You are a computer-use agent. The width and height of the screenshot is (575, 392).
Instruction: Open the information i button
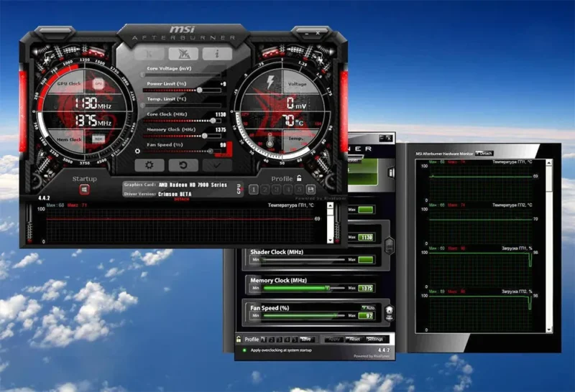coord(217,54)
